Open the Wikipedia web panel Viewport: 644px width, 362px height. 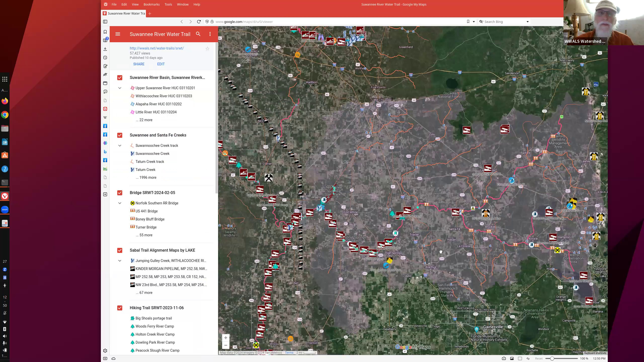pos(105,117)
